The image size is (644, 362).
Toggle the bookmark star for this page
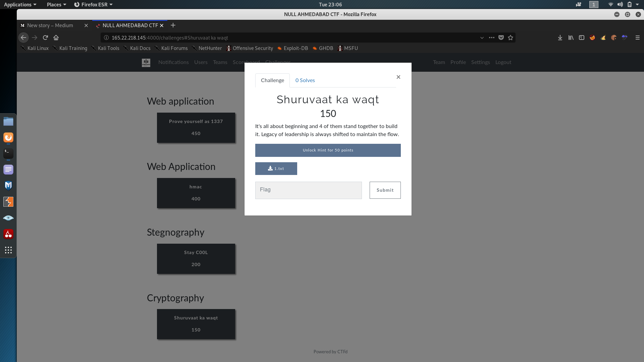(511, 38)
